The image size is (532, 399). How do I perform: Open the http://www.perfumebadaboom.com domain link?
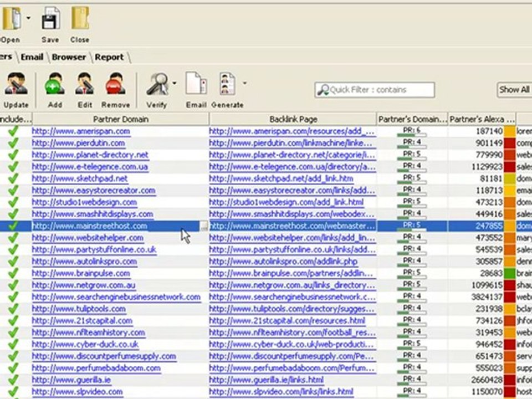tap(96, 368)
